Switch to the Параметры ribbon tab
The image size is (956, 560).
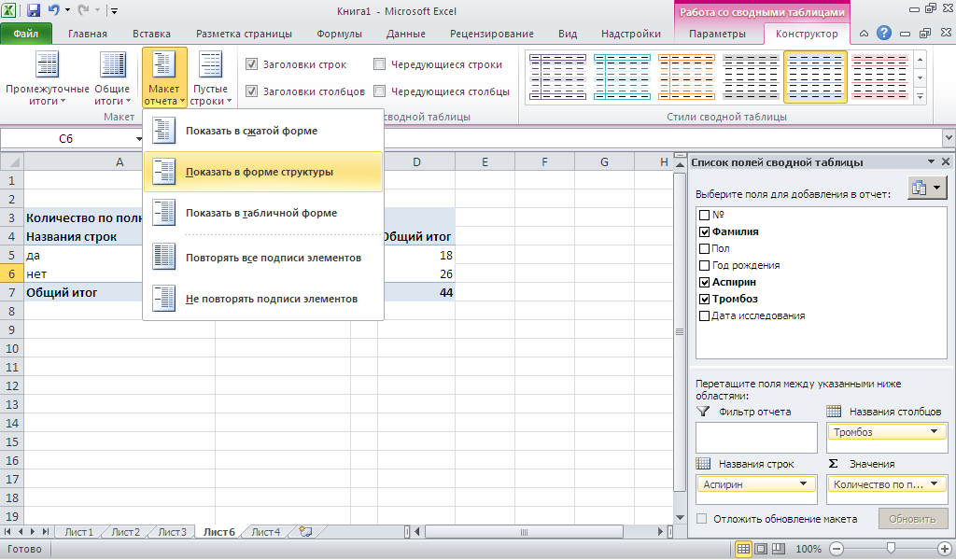(717, 34)
